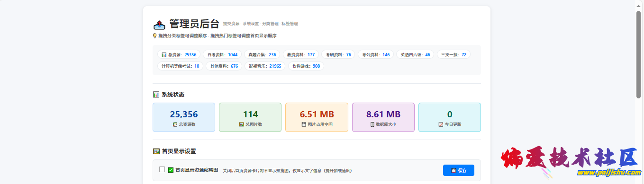The image size is (644, 184).
Task: Select the 自考资料: 1044 category tag
Action: (222, 54)
